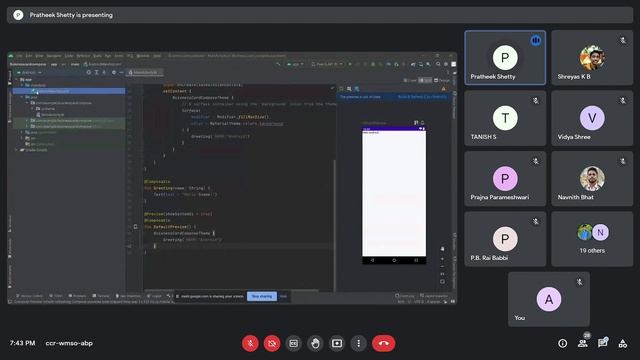Leave the call with the red hang-up button
Viewport: 640px width, 360px height.
pos(383,343)
